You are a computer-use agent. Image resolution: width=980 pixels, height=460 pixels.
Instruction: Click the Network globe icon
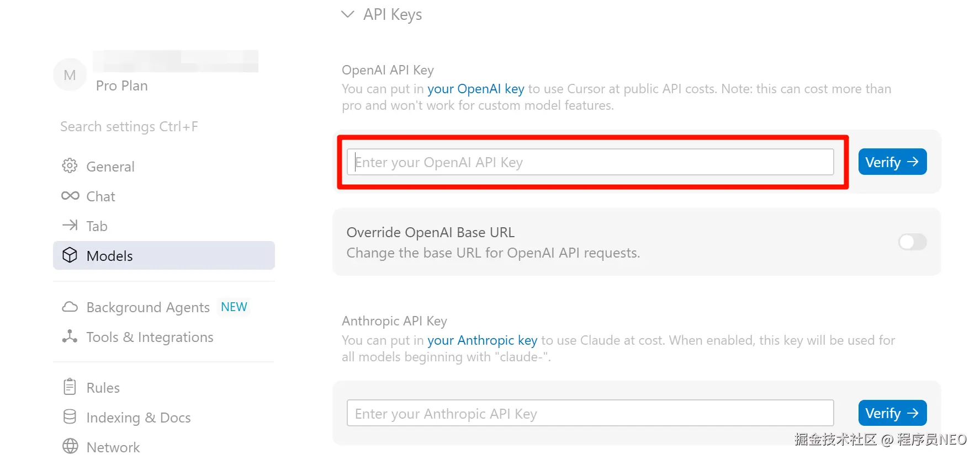click(70, 446)
